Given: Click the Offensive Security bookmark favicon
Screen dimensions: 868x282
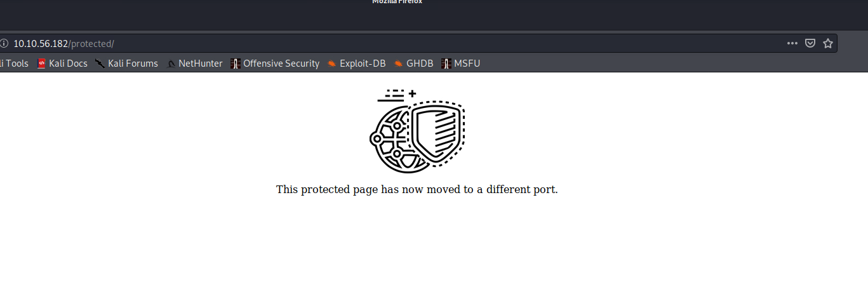Looking at the screenshot, I should coord(236,64).
